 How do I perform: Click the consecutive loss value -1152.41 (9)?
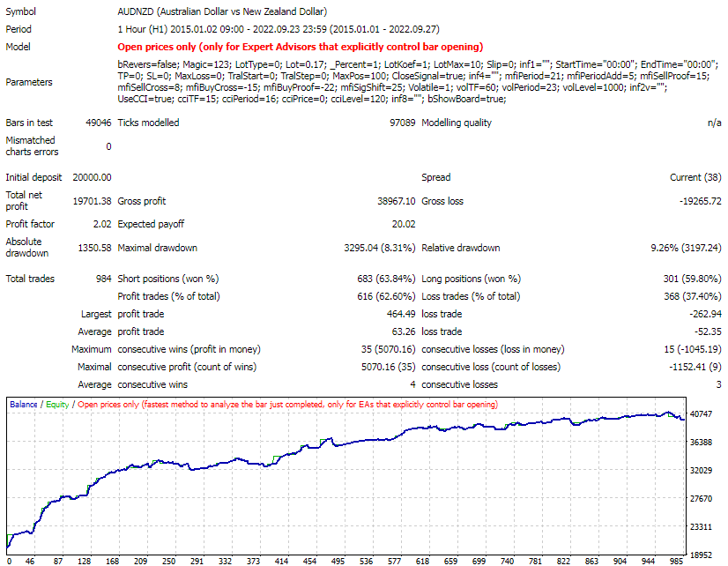(x=695, y=367)
